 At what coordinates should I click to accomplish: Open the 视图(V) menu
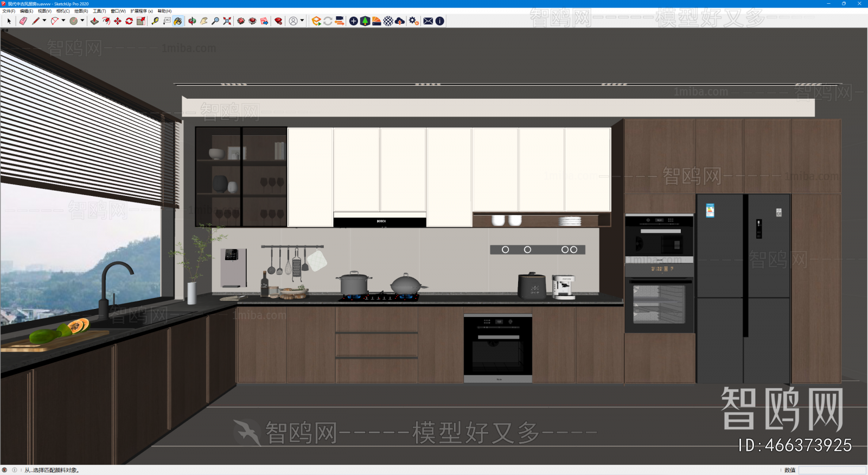pos(44,11)
